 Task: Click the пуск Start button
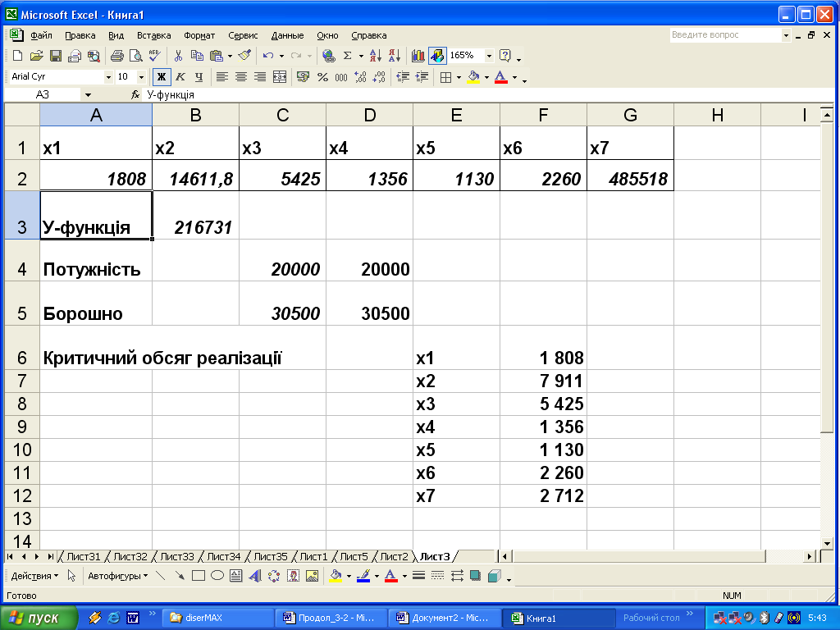(x=39, y=618)
